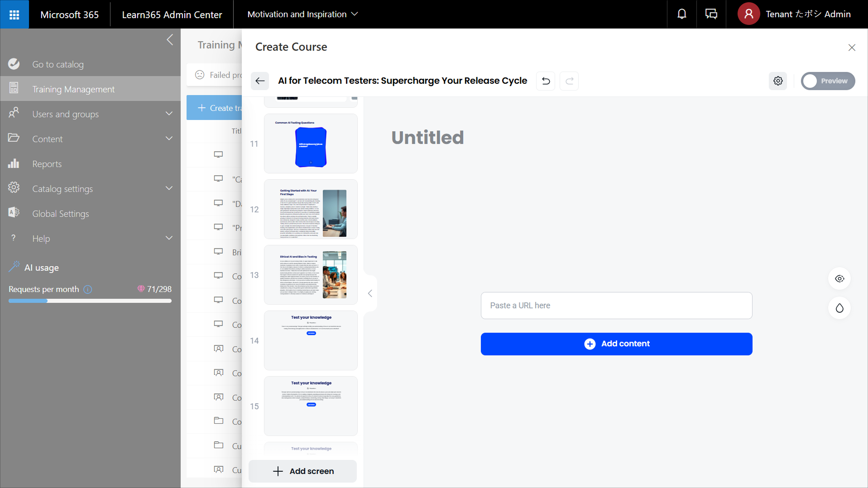This screenshot has height=488, width=868.
Task: Open Reports in sidebar
Action: pos(47,164)
